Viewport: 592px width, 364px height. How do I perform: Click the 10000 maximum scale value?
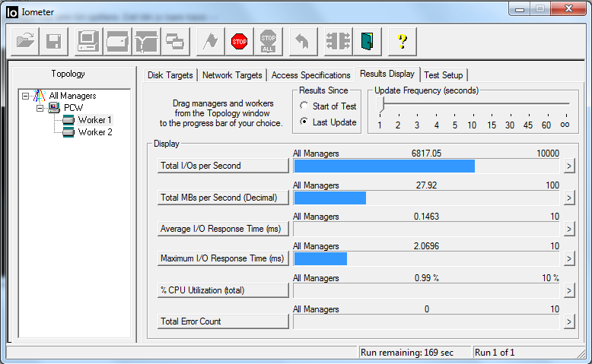548,154
